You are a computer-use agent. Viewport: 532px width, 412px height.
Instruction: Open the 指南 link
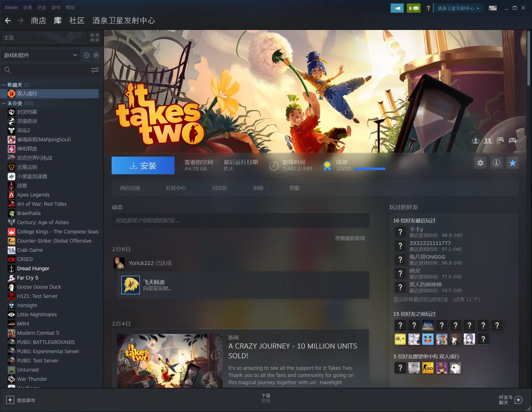point(258,188)
